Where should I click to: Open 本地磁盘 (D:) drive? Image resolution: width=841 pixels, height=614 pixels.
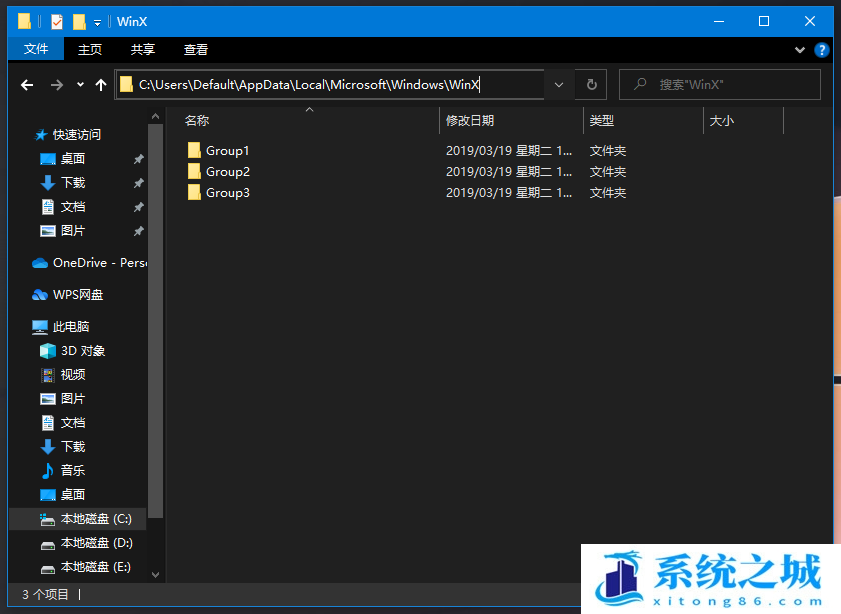(96, 543)
